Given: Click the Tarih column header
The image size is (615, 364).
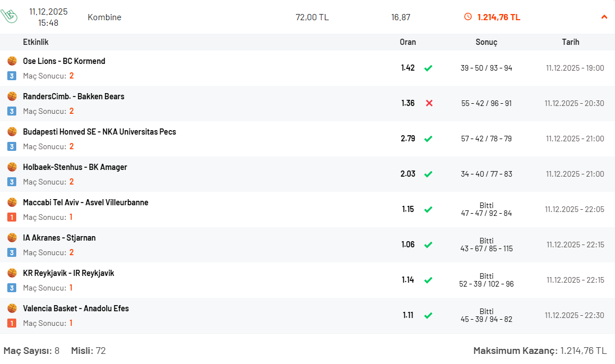Looking at the screenshot, I should (x=570, y=42).
